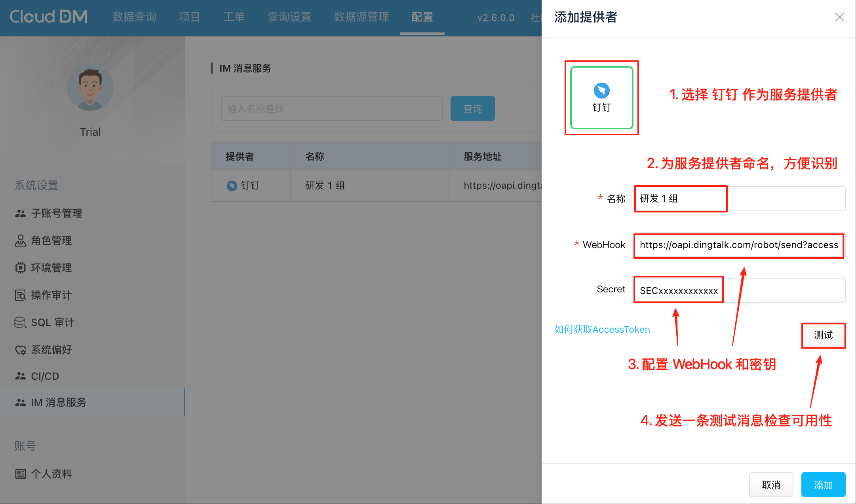856x504 pixels.
Task: Click the SQL 审计 database icon
Action: (21, 322)
